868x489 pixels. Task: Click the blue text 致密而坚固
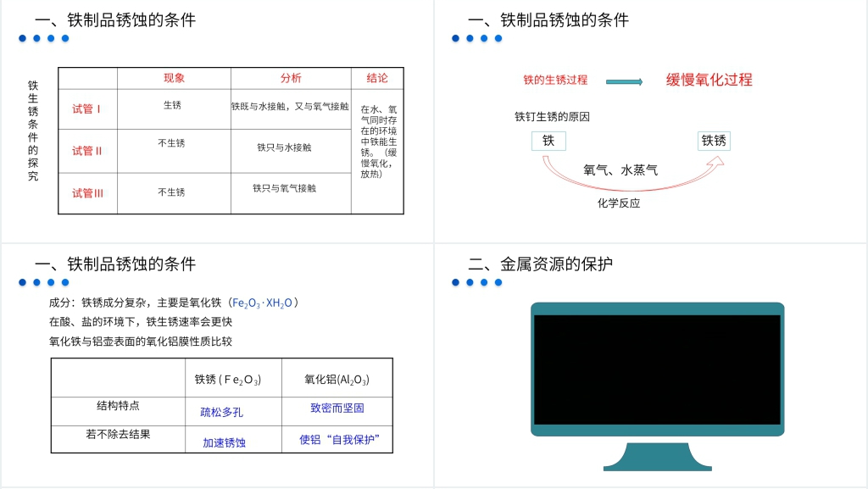[337, 408]
